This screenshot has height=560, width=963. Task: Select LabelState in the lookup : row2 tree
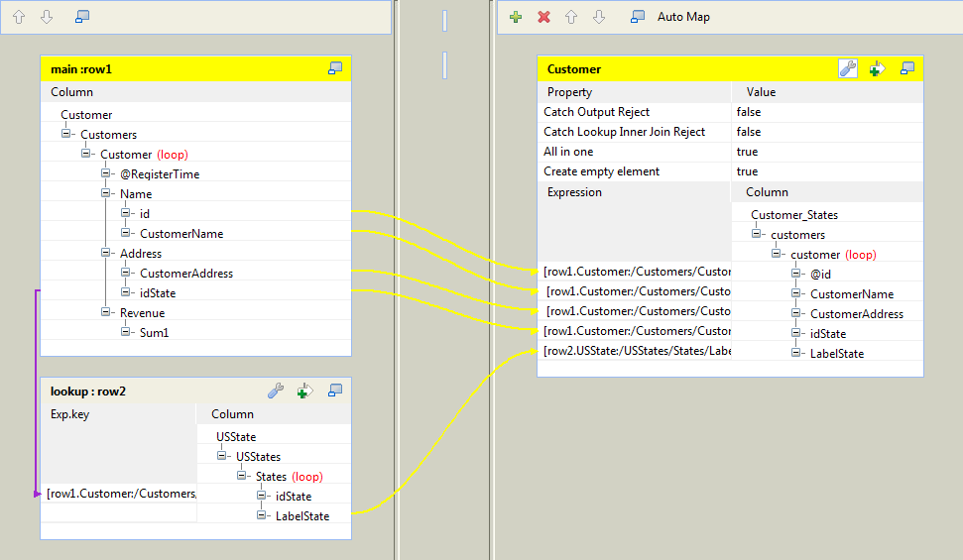click(x=302, y=516)
